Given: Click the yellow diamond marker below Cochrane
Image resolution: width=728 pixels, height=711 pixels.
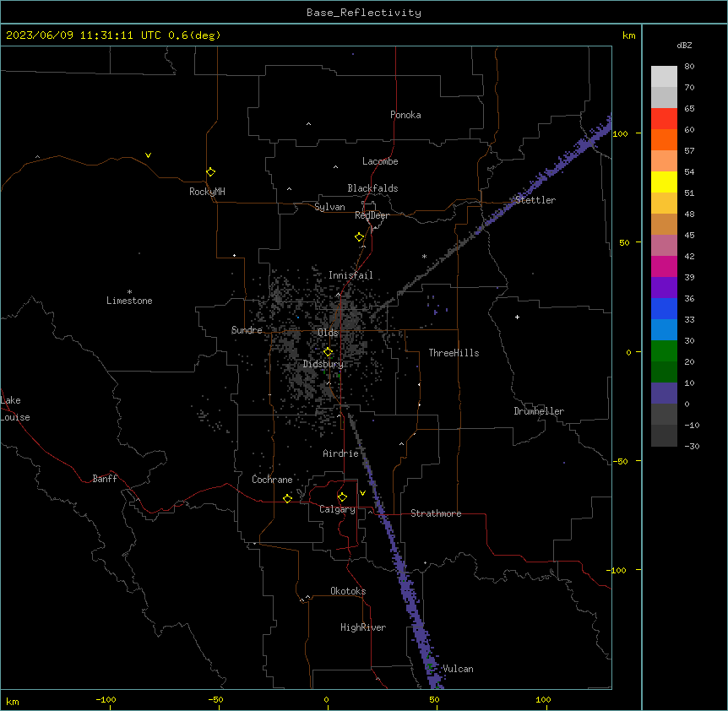Looking at the screenshot, I should coord(287,498).
